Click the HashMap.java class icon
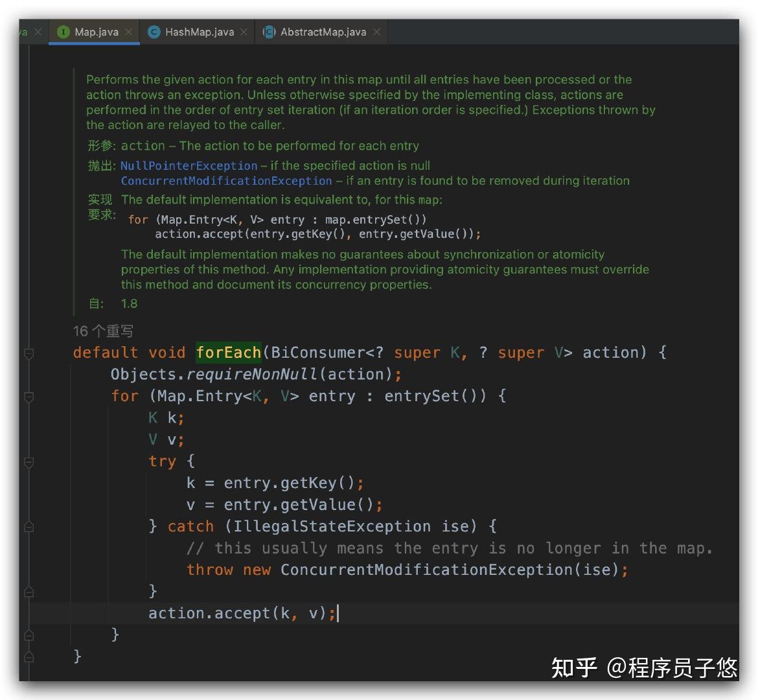 [154, 32]
